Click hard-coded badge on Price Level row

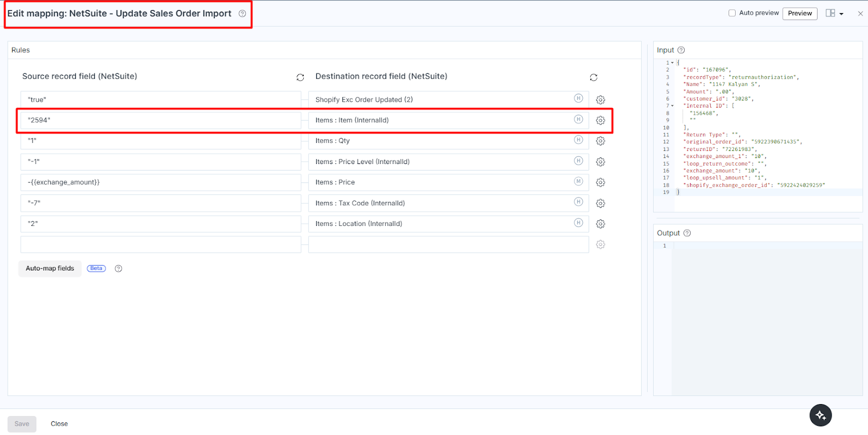click(x=578, y=161)
